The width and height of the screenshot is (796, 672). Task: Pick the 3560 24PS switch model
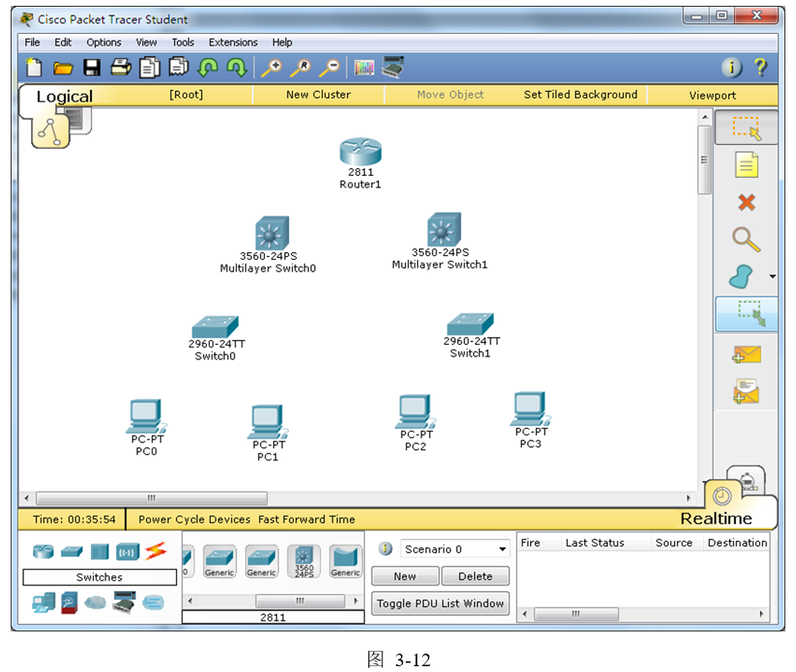coord(303,561)
